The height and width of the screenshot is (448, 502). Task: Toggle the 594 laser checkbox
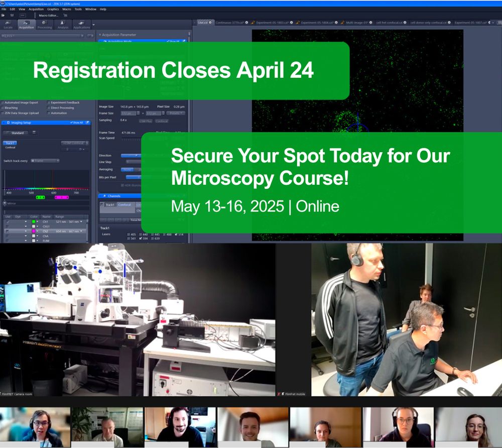click(x=141, y=239)
